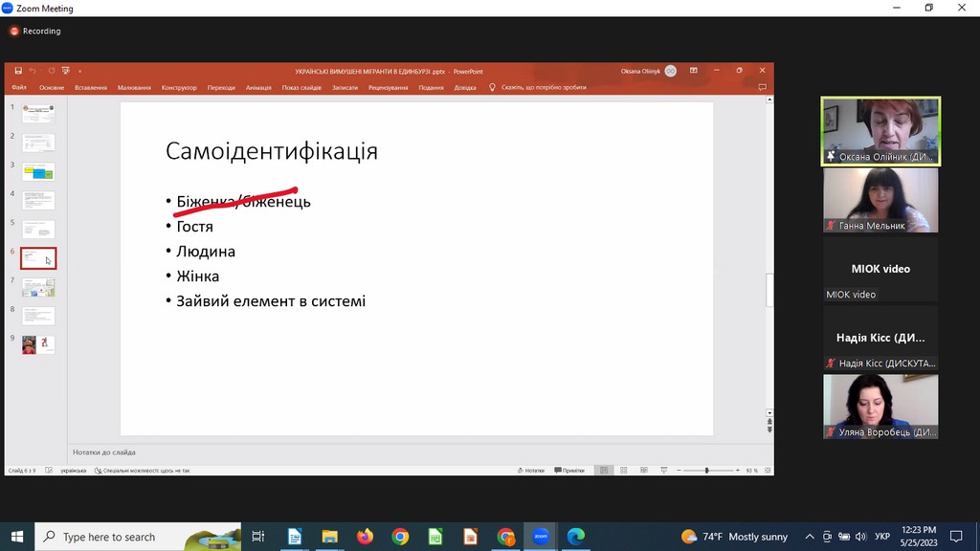Switch to slide sorter view icon
Screen dimensions: 980x551
point(624,471)
